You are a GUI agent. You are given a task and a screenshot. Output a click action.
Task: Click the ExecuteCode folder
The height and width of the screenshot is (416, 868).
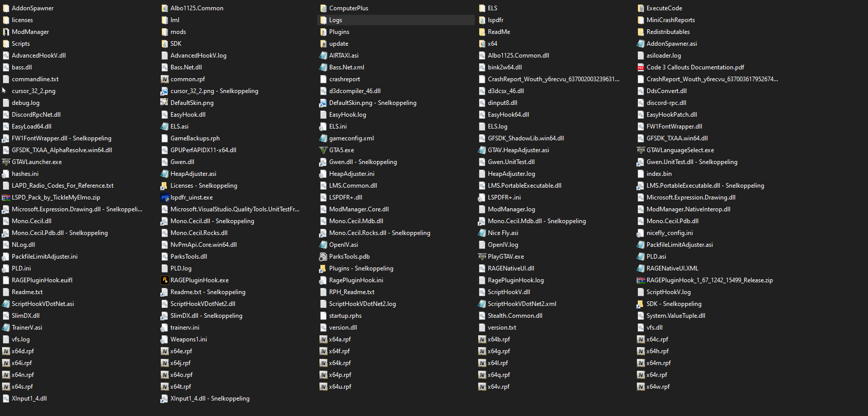[659, 8]
